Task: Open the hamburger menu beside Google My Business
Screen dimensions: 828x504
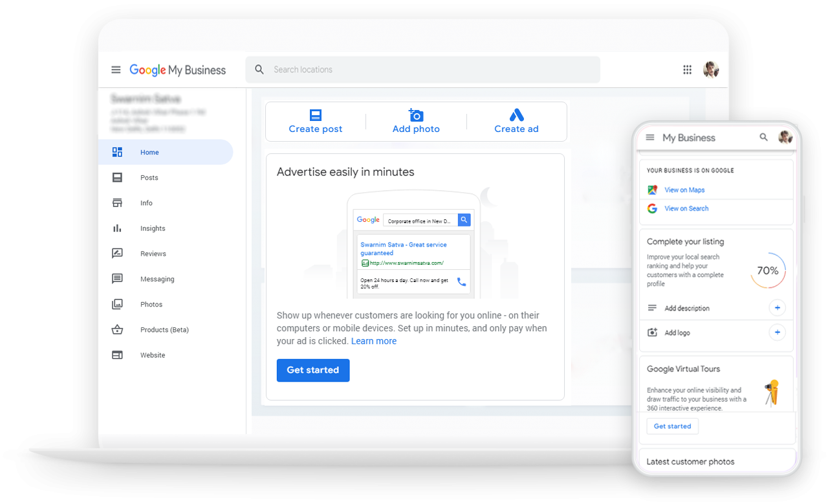Action: 116,70
